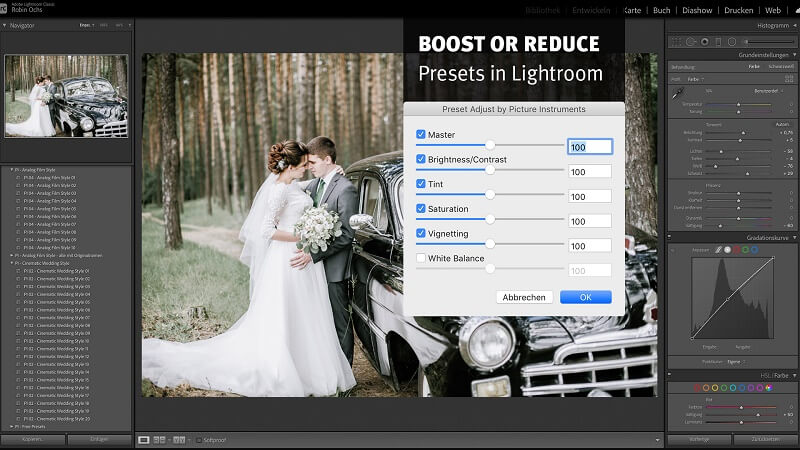This screenshot has width=800, height=450.
Task: Select the spot removal tool
Action: [691, 42]
